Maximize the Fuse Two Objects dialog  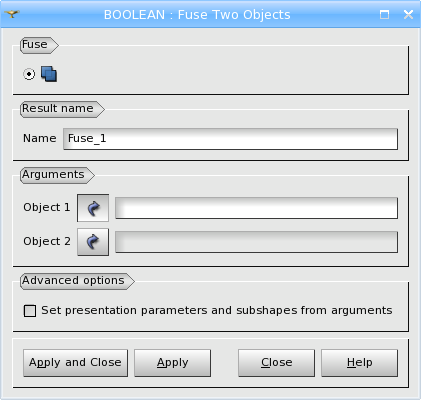tap(384, 14)
